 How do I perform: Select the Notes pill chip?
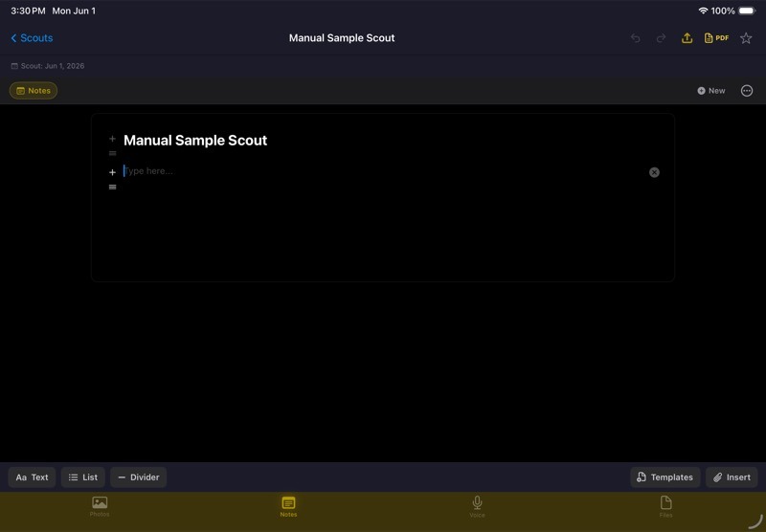(34, 91)
